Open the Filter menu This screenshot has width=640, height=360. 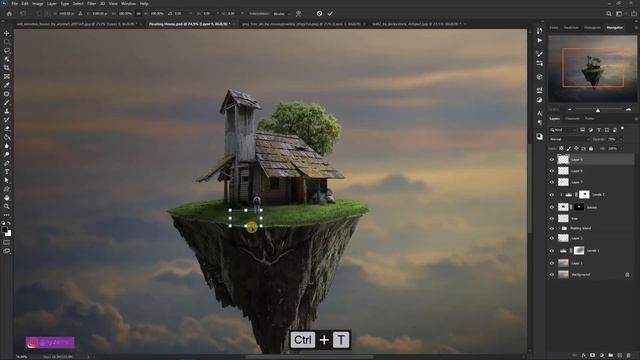(91, 4)
